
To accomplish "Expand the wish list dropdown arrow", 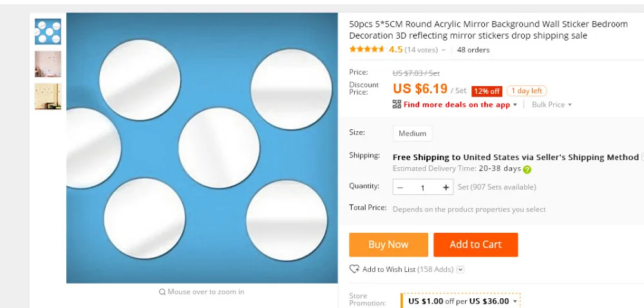I will pyautogui.click(x=460, y=269).
